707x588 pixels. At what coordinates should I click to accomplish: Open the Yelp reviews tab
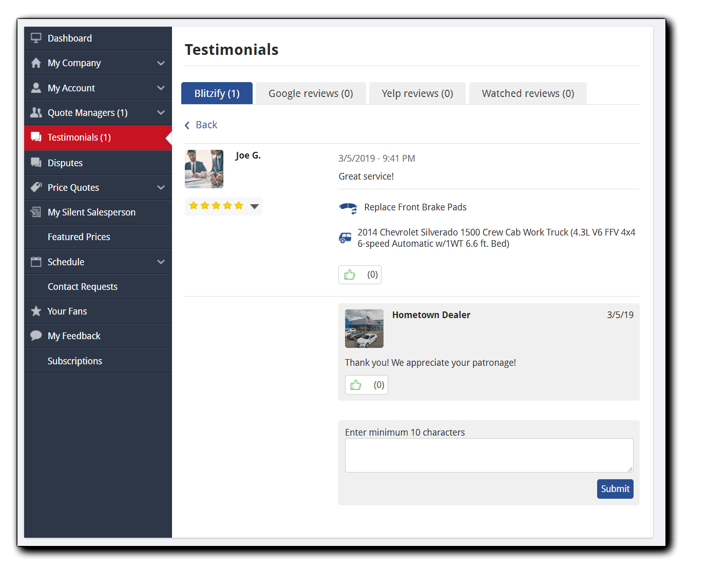click(417, 93)
